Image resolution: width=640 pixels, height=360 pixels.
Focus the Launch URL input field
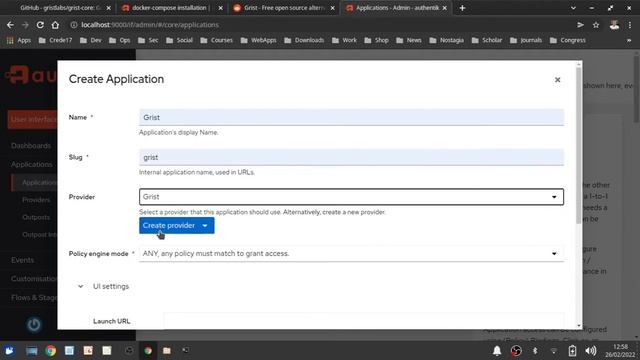click(x=363, y=321)
